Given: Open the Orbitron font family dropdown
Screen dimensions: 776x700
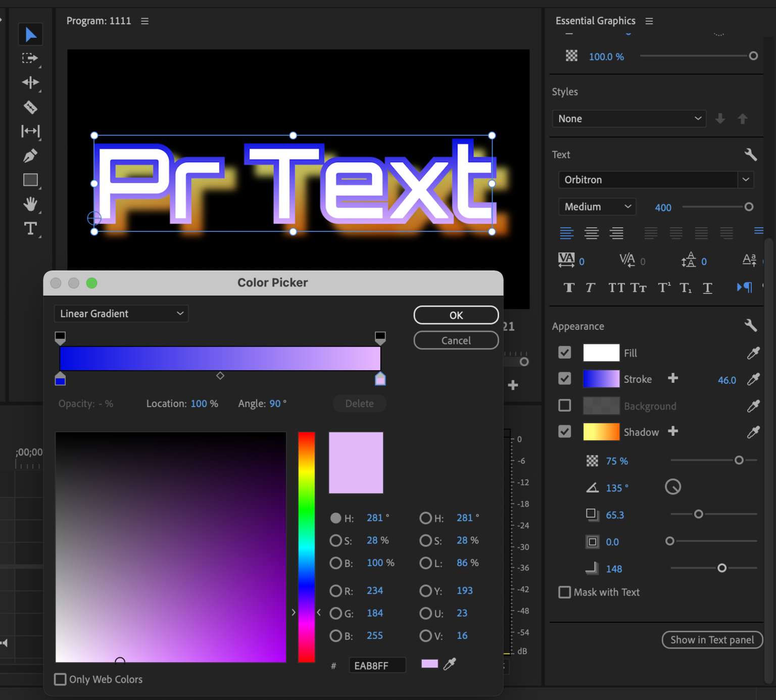Looking at the screenshot, I should pos(746,179).
